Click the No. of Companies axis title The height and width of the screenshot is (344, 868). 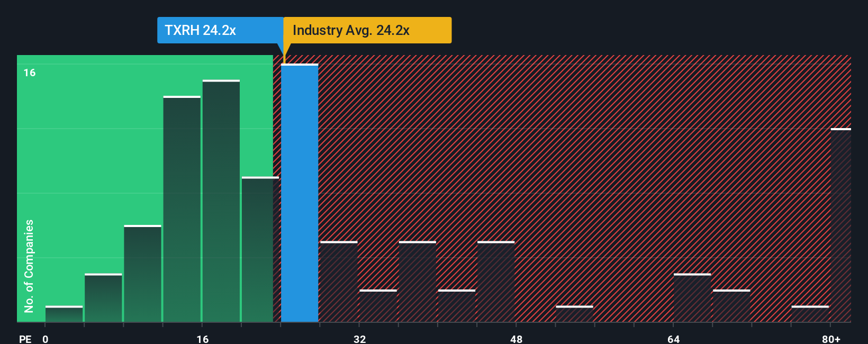(29, 266)
